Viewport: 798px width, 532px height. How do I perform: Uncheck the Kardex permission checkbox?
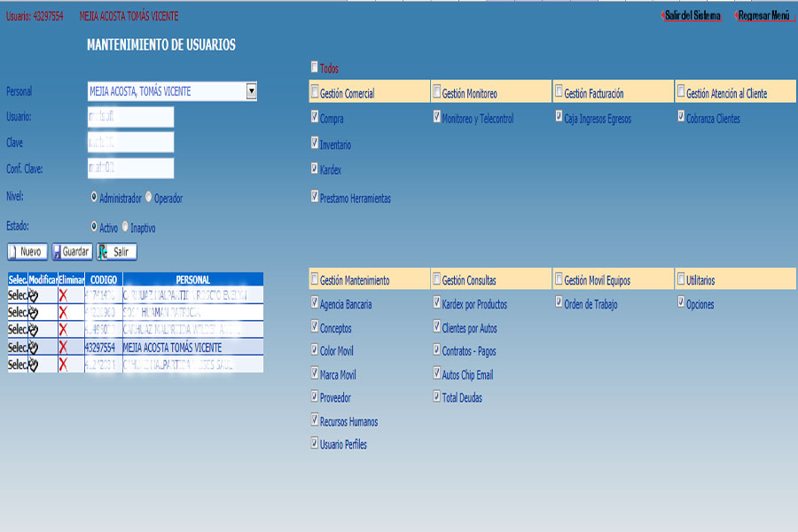(315, 168)
